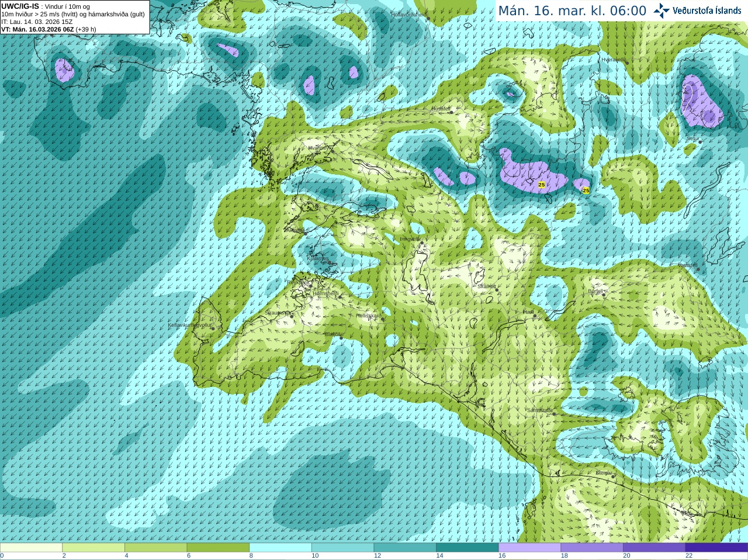748x560 pixels.
Task: Click the Hveravellir station label
Action: (x=614, y=60)
